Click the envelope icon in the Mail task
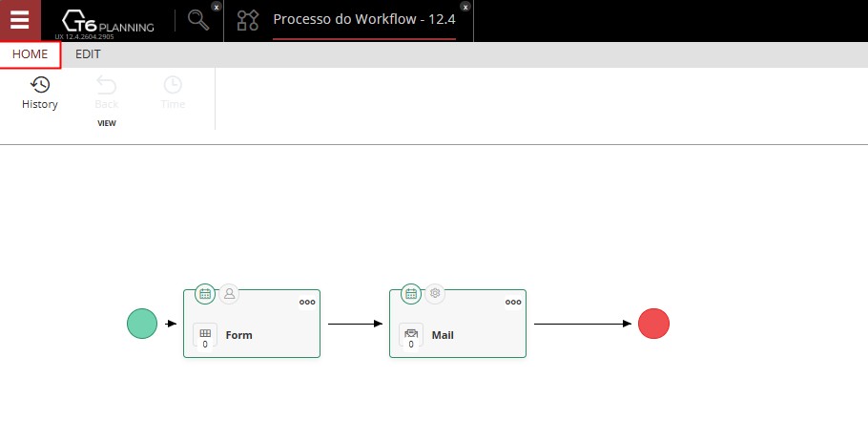Image resolution: width=868 pixels, height=441 pixels. pyautogui.click(x=411, y=334)
